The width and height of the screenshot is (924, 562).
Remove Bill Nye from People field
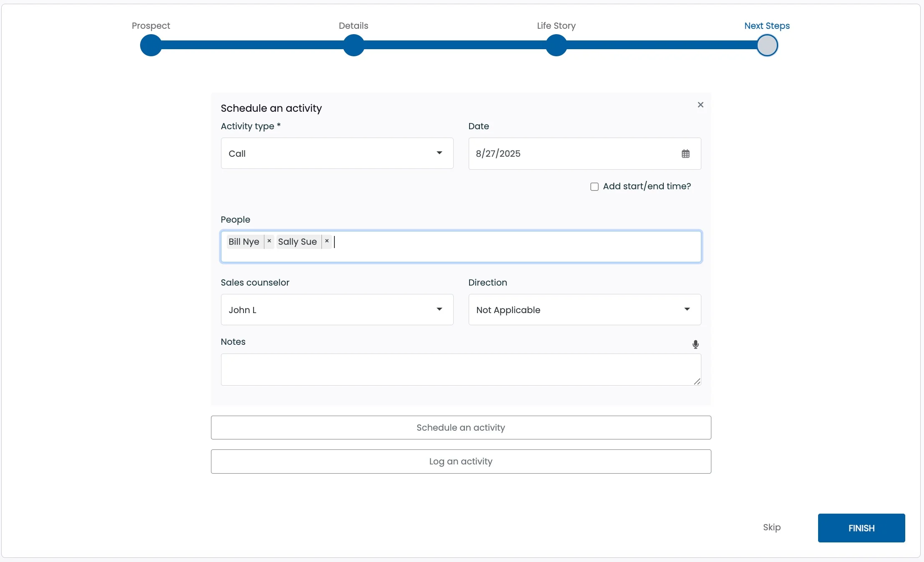[x=269, y=241]
